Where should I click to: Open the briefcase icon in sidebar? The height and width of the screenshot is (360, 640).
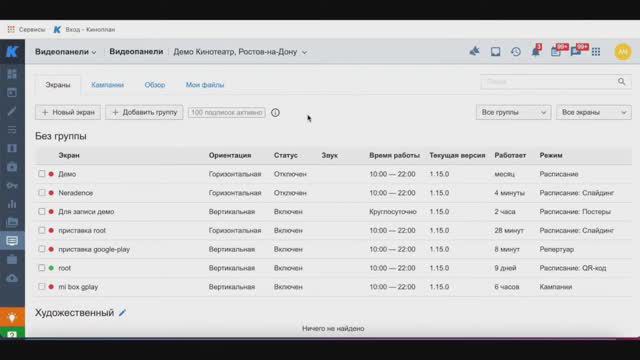click(x=12, y=260)
